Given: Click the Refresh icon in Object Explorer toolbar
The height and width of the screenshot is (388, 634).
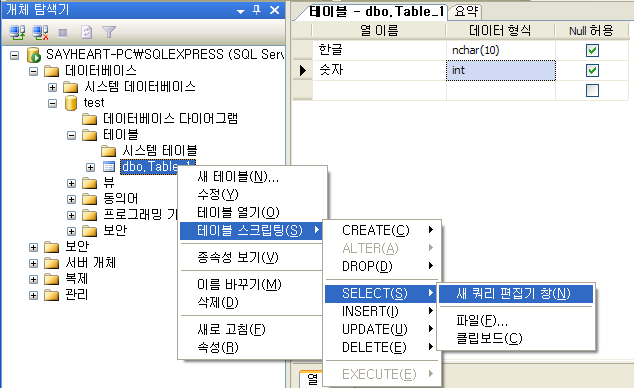Looking at the screenshot, I should pos(87,32).
